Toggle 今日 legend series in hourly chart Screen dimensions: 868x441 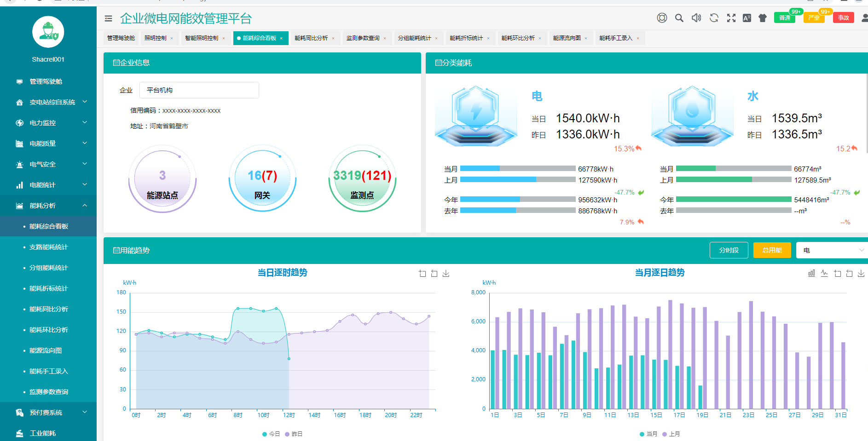(x=271, y=434)
